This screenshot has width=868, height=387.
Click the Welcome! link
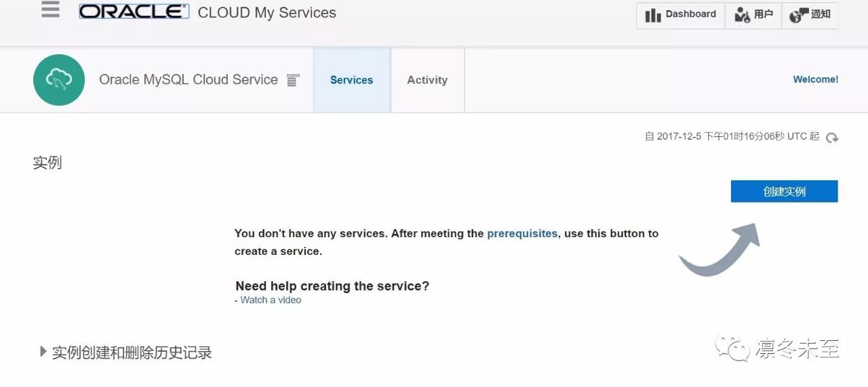click(x=815, y=79)
